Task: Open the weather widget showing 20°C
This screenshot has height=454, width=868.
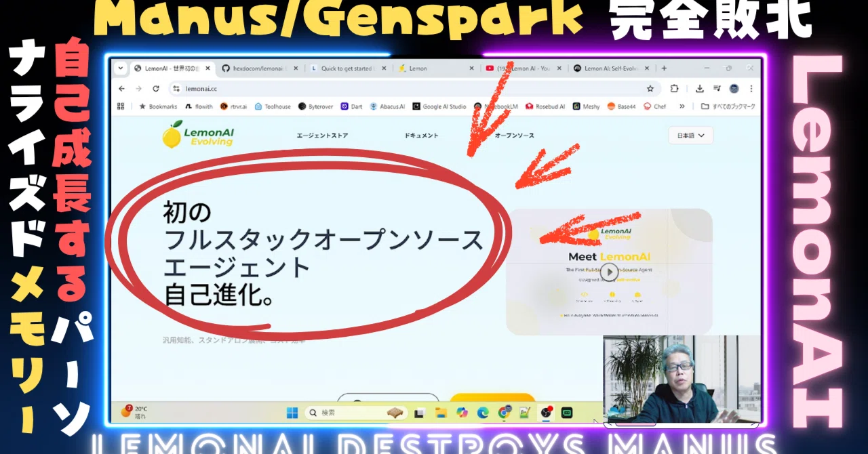Action: [x=134, y=411]
